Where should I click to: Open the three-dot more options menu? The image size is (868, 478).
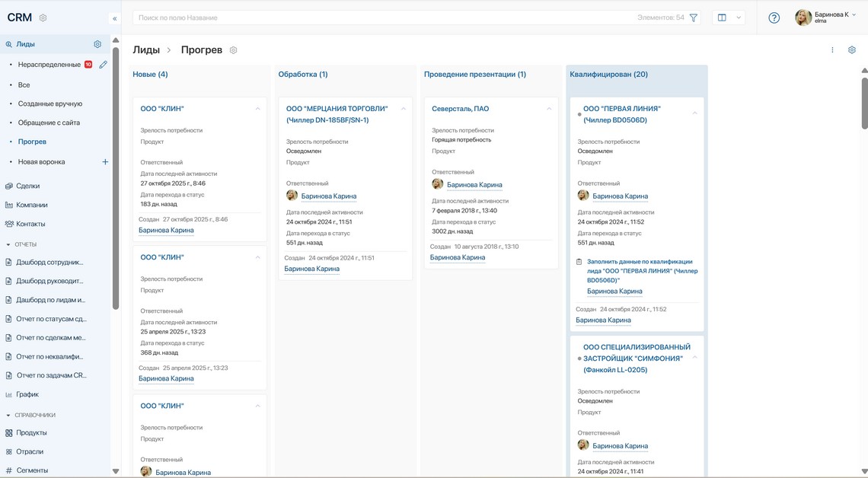click(832, 49)
